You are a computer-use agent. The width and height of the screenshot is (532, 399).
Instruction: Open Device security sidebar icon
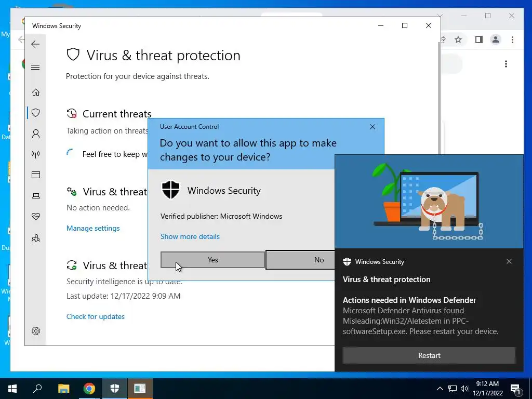coord(36,196)
